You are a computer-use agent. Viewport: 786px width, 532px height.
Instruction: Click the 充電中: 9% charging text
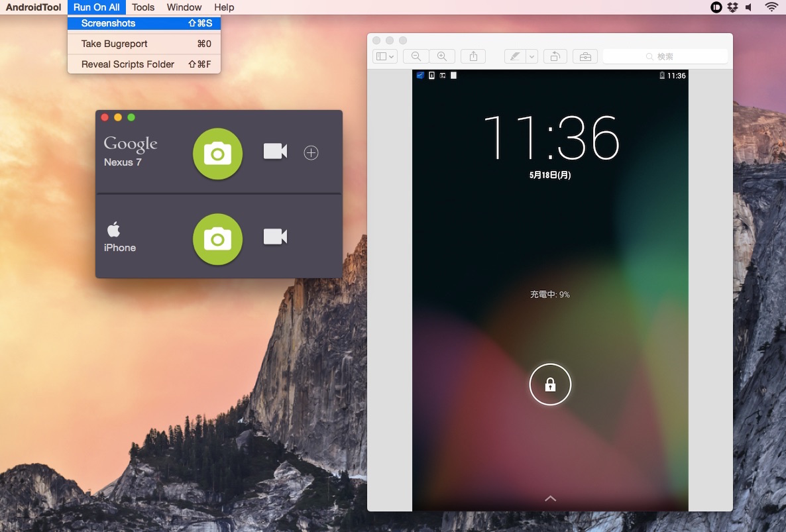point(550,295)
